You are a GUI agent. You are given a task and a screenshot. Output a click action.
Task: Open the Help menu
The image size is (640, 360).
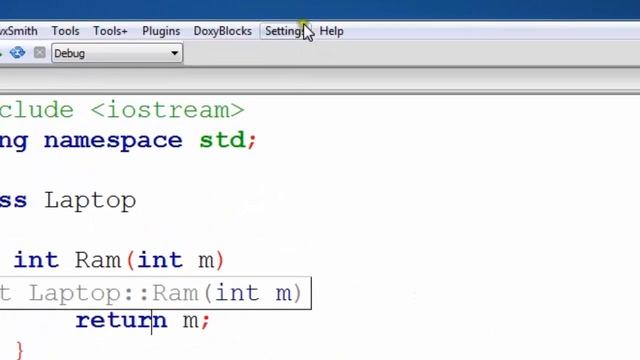[x=331, y=31]
